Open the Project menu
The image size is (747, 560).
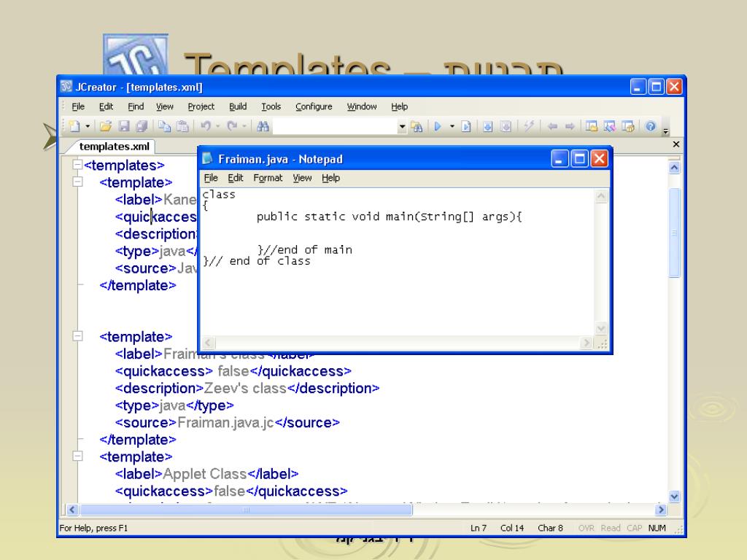pyautogui.click(x=201, y=106)
